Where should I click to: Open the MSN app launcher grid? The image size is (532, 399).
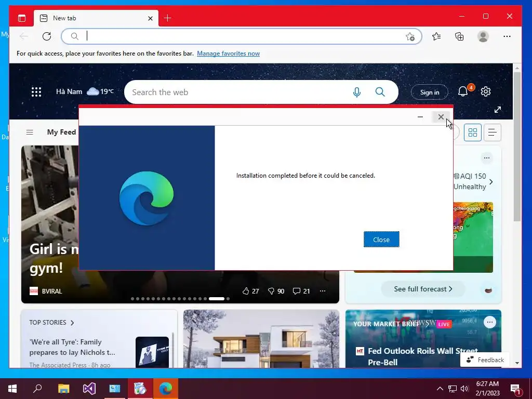click(x=36, y=92)
